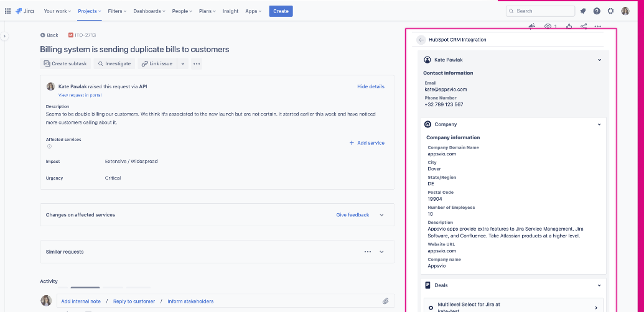This screenshot has height=312, width=644.
Task: Click Give feedback link
Action: [x=352, y=215]
